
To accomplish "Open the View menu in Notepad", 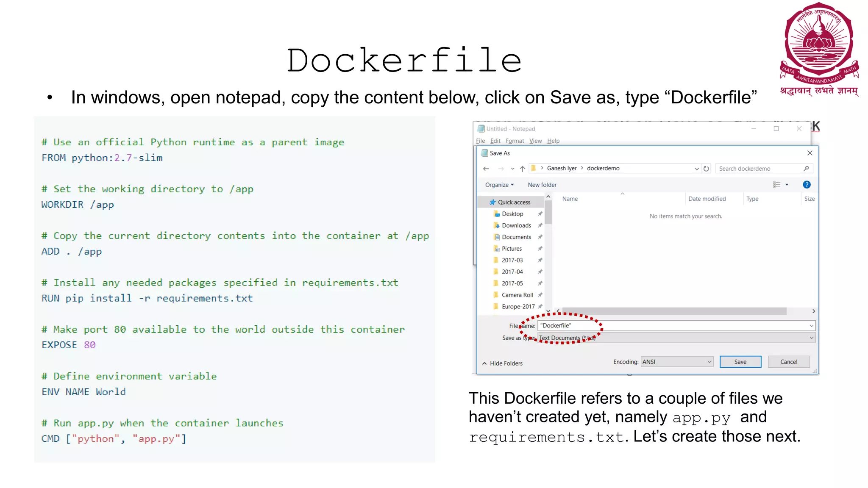I will [x=535, y=141].
